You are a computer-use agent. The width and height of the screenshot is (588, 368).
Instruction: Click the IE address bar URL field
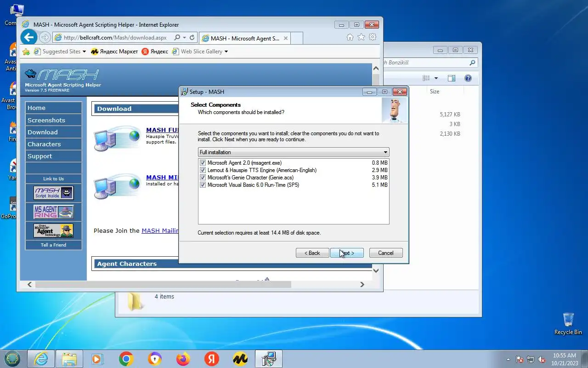(x=115, y=38)
